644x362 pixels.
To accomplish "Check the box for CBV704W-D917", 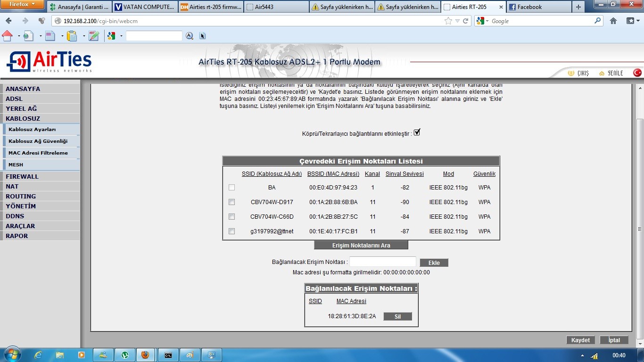I will point(231,202).
